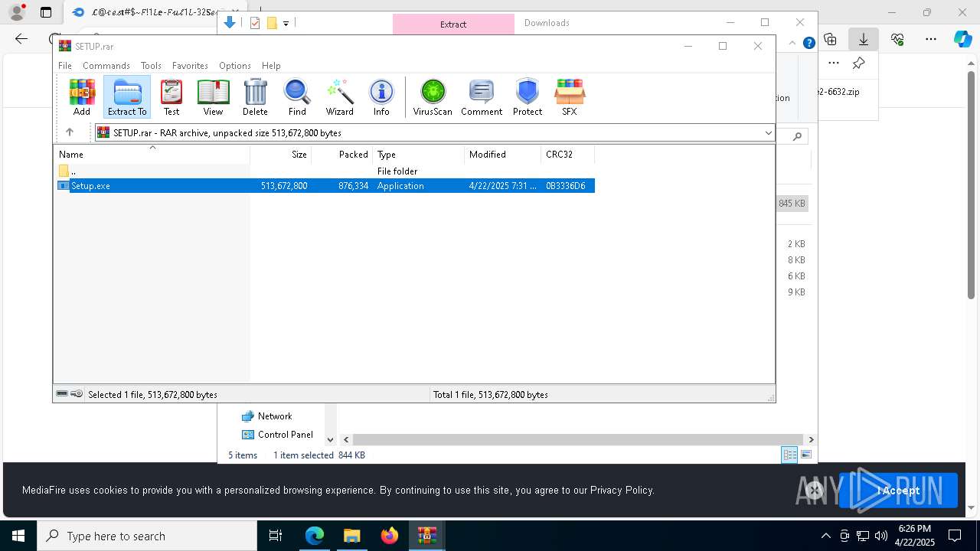
Task: Open notification center
Action: click(x=955, y=536)
